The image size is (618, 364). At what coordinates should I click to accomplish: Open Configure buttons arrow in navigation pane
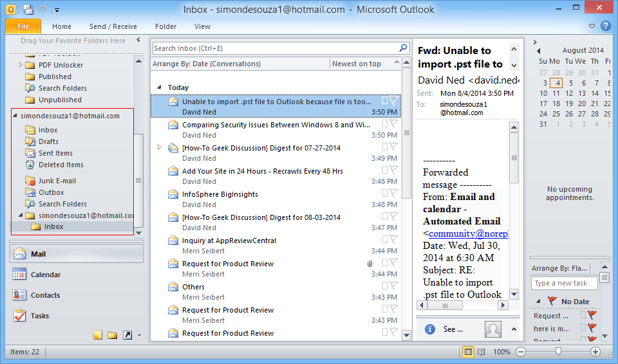tap(139, 336)
